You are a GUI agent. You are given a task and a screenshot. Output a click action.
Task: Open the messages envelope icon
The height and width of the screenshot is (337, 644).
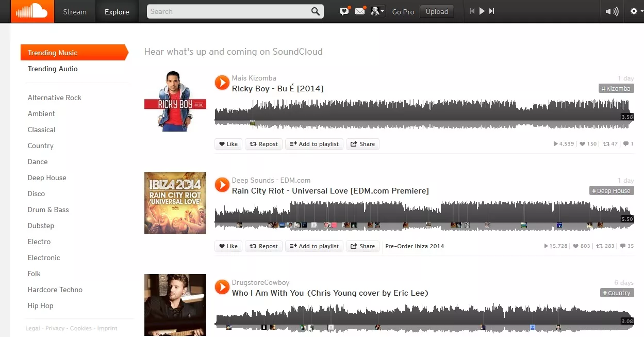point(360,11)
